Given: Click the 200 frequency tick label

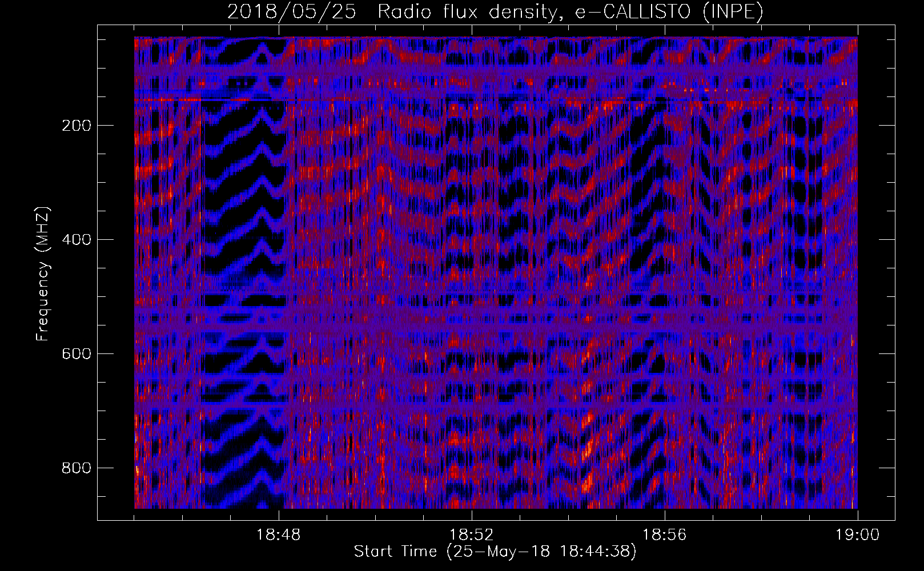Looking at the screenshot, I should pyautogui.click(x=76, y=126).
